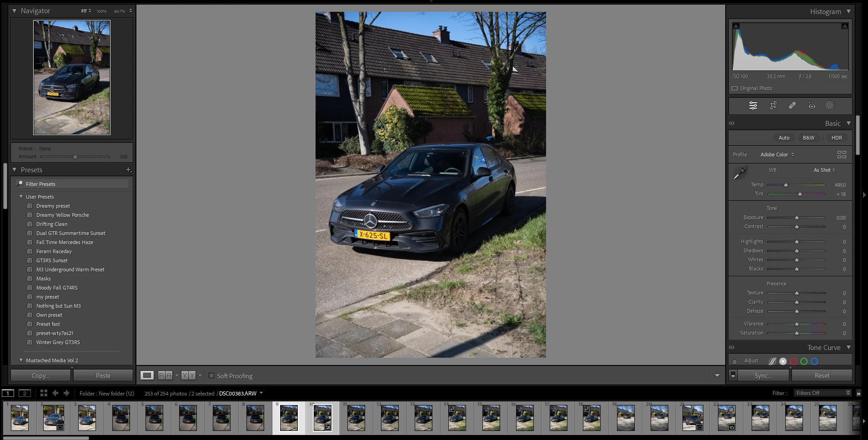Click the Paste settings button

(x=103, y=375)
